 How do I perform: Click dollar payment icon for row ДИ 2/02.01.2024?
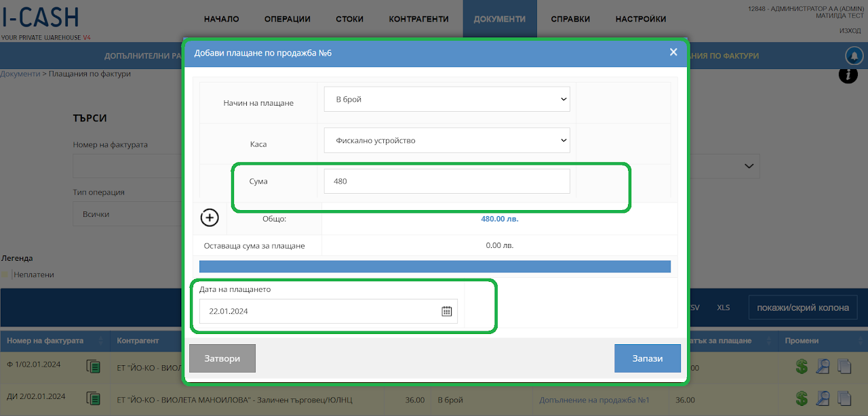pos(802,398)
